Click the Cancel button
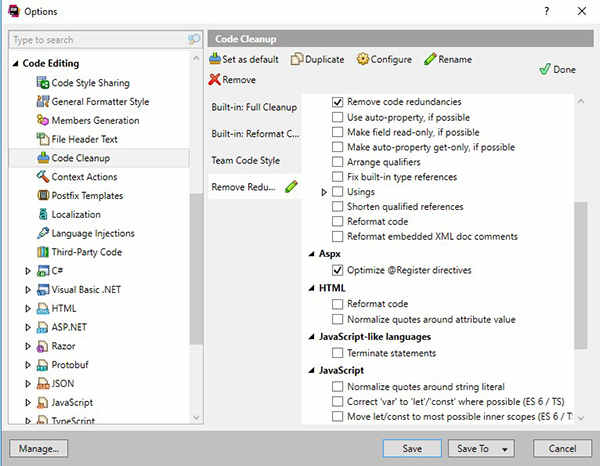This screenshot has height=466, width=600. (562, 448)
